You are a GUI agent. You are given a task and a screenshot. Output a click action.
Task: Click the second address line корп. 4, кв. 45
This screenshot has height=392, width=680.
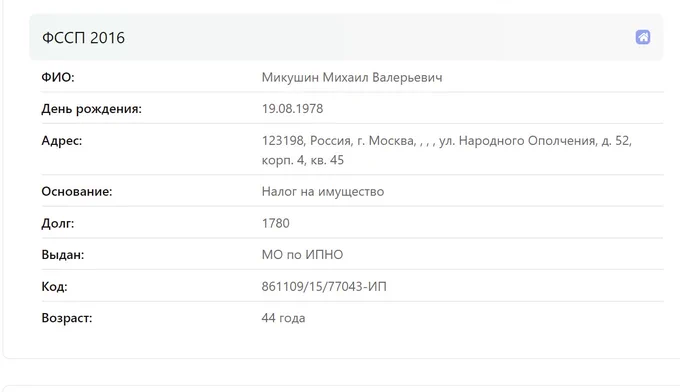[303, 160]
